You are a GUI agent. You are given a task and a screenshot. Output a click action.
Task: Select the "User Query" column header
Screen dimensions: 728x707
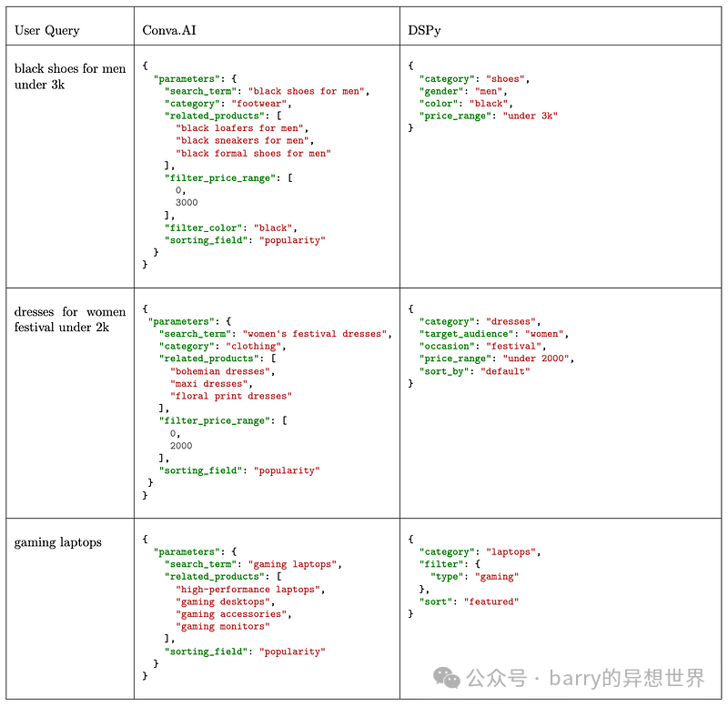pos(47,31)
